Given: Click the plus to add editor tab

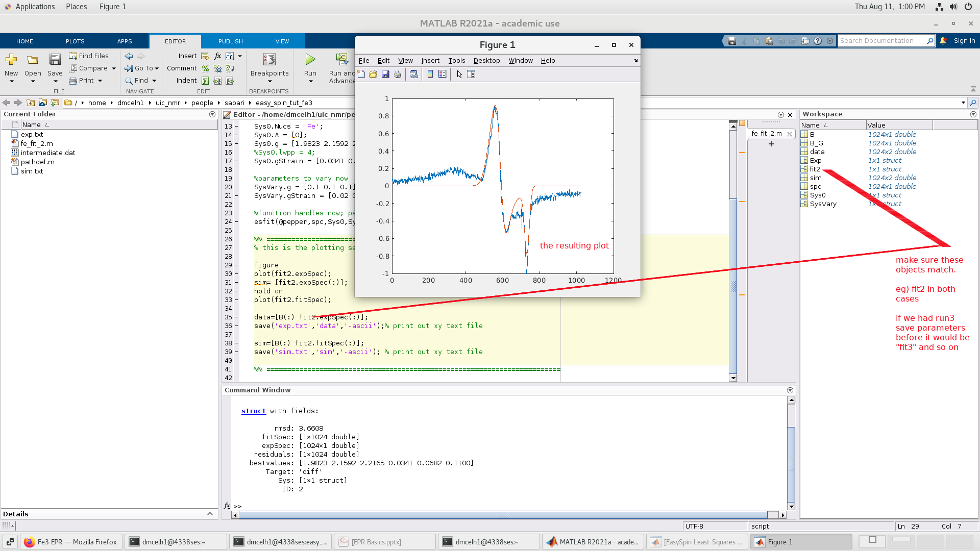Looking at the screenshot, I should (x=771, y=144).
